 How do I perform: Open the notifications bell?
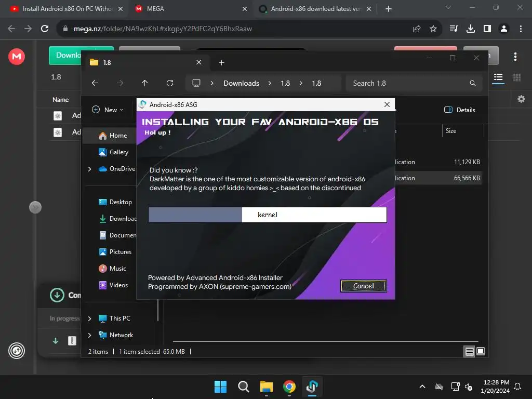tap(517, 387)
